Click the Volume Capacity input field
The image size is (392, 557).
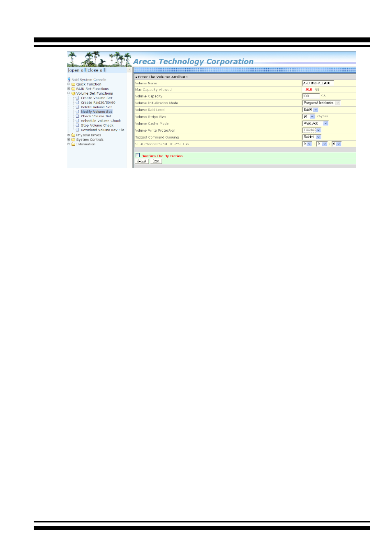click(x=311, y=96)
